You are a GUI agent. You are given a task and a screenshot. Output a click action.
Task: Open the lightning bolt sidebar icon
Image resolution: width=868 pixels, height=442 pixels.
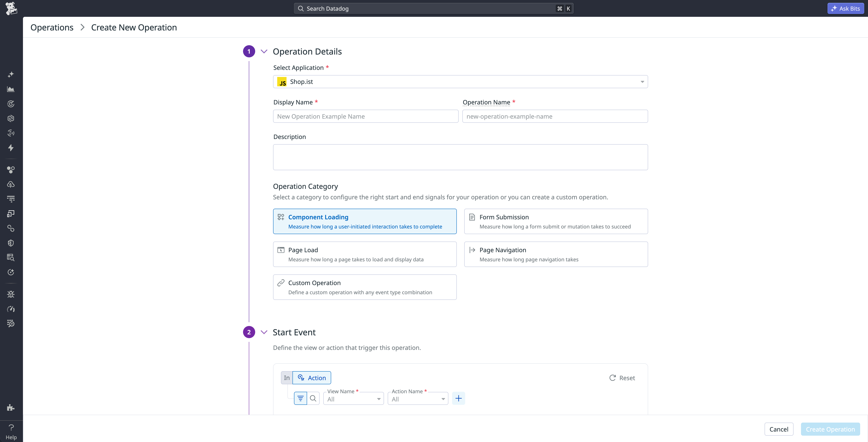pyautogui.click(x=11, y=148)
